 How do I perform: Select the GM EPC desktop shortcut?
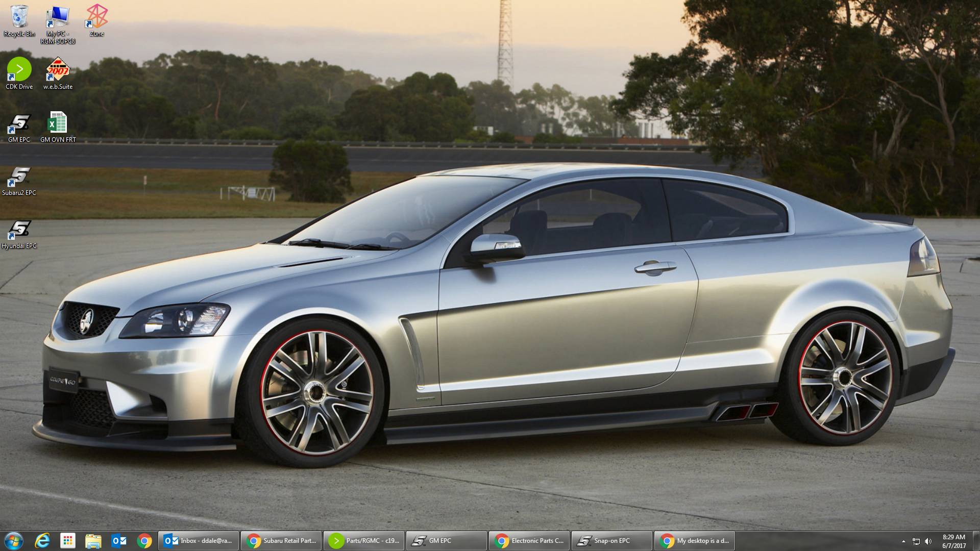coord(19,128)
